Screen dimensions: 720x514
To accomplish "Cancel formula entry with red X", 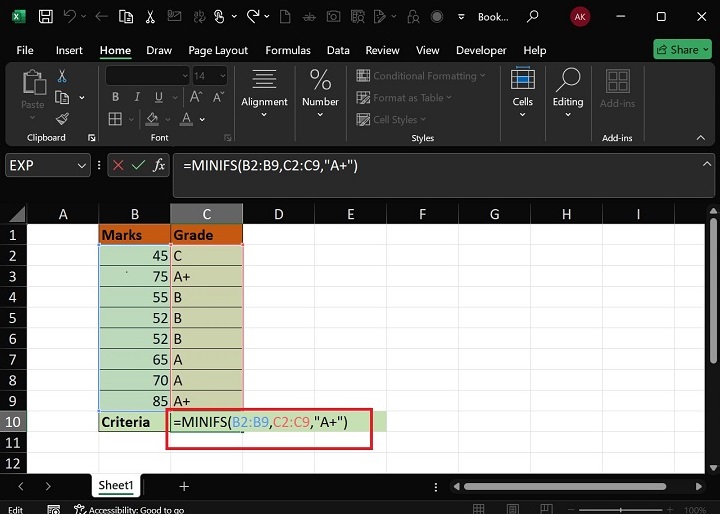I will click(x=118, y=165).
